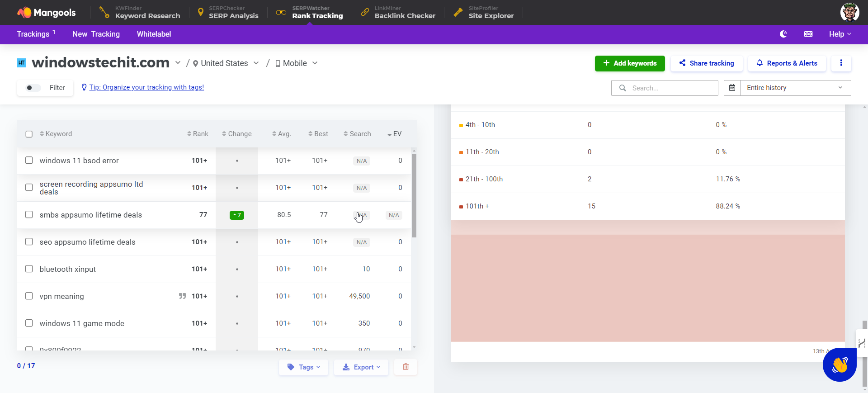The image size is (868, 393).
Task: Click the 101th + red legend marker
Action: click(x=461, y=207)
